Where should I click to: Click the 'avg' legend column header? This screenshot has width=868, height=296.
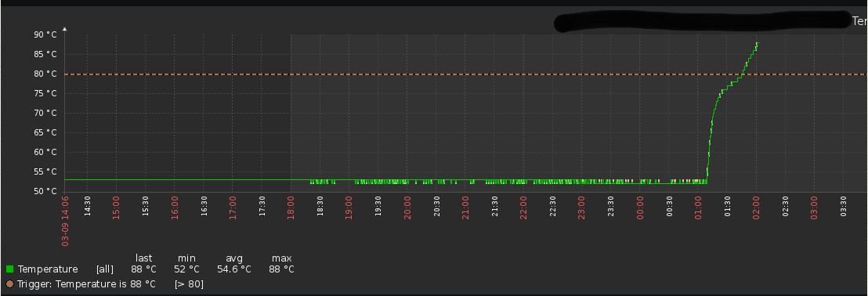pos(234,258)
